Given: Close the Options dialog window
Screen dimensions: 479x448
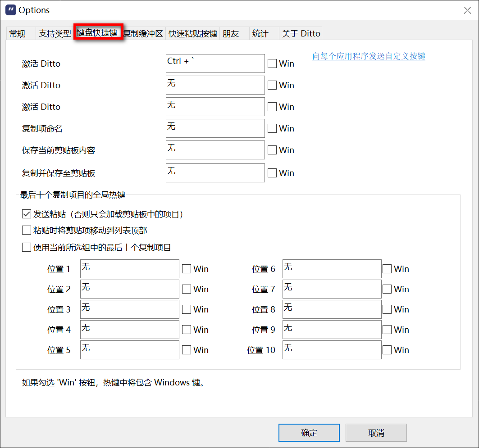Looking at the screenshot, I should point(467,10).
